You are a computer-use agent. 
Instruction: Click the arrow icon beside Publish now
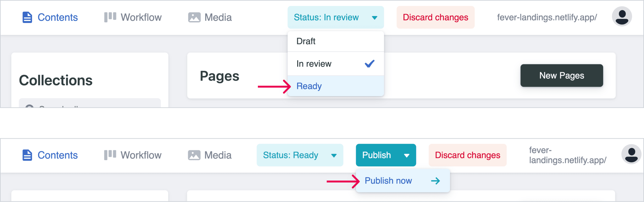tap(436, 181)
